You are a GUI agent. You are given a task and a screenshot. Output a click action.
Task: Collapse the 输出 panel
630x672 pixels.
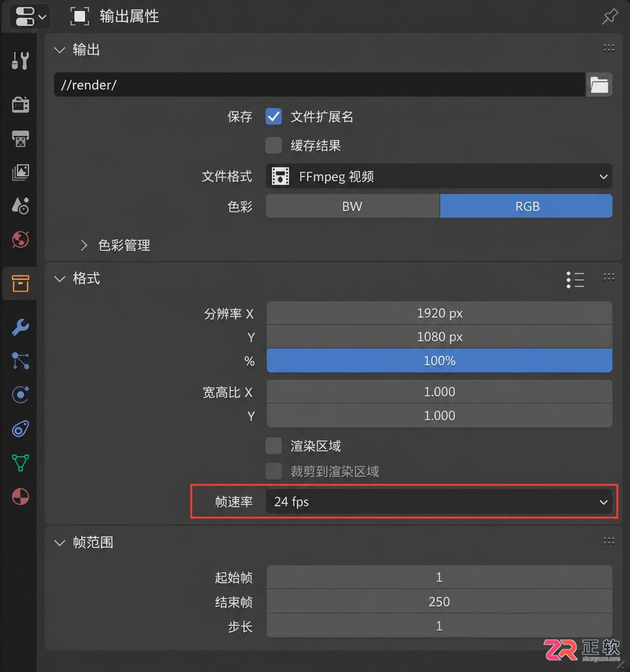tap(60, 50)
